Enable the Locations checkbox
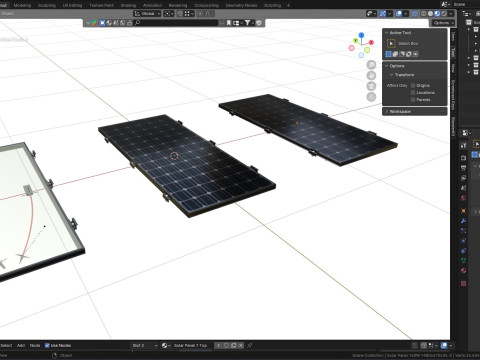480x360 pixels. (413, 93)
